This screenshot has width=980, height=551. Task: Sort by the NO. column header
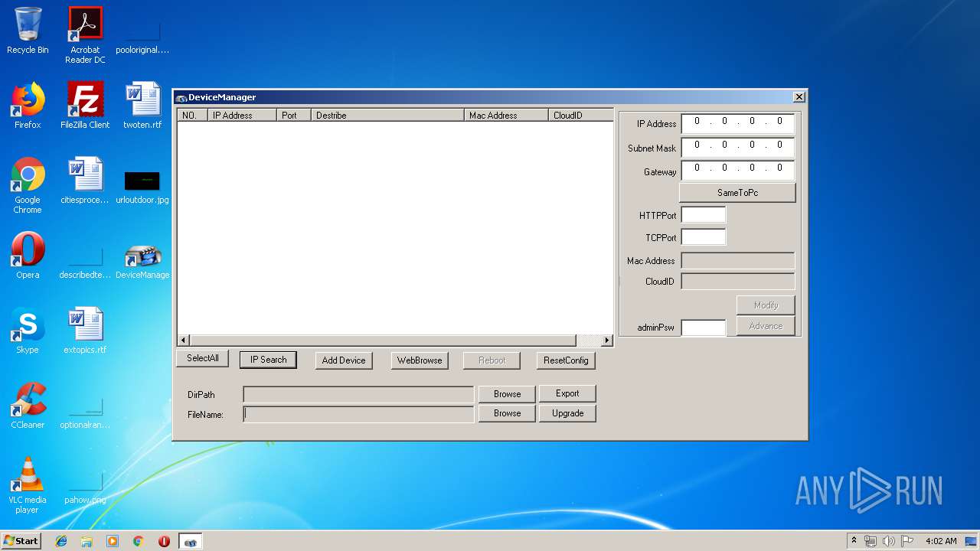coord(192,116)
